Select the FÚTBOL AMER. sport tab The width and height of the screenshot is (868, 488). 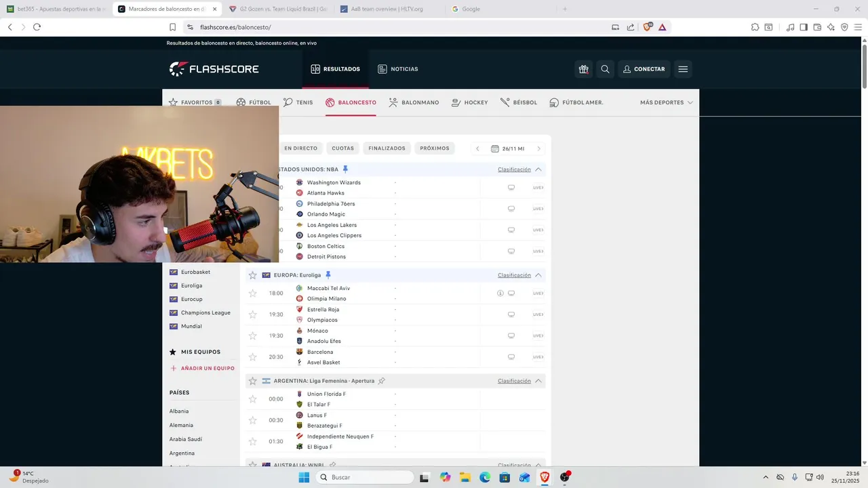576,102
